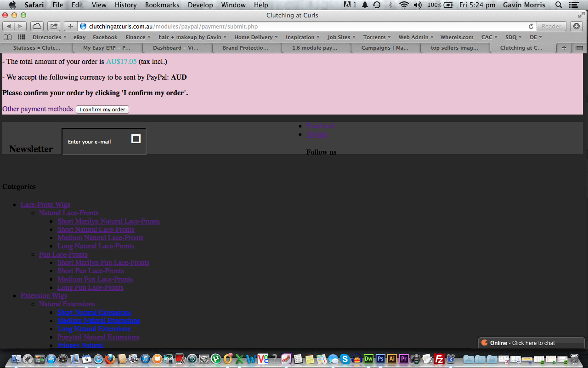Open Spotlight search magnifier in menu bar

[559, 5]
